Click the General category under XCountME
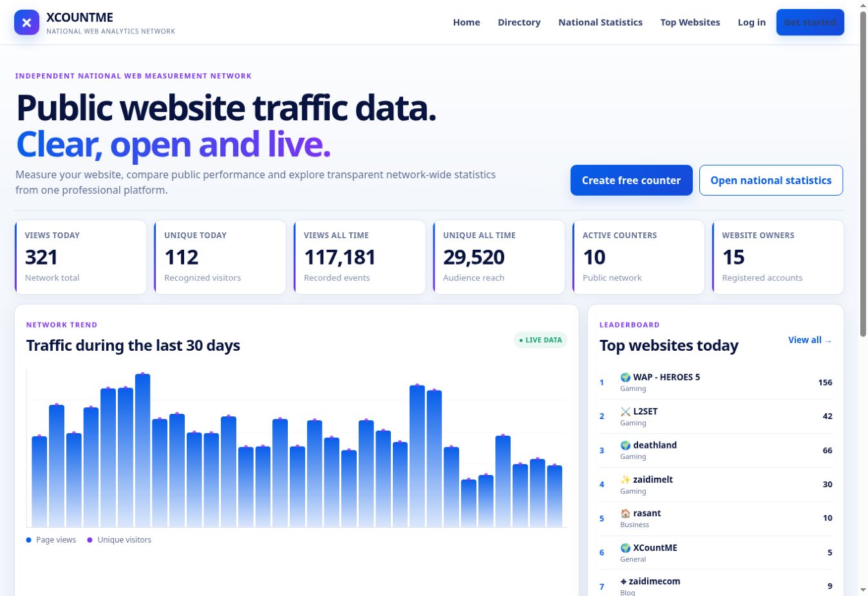 (633, 559)
